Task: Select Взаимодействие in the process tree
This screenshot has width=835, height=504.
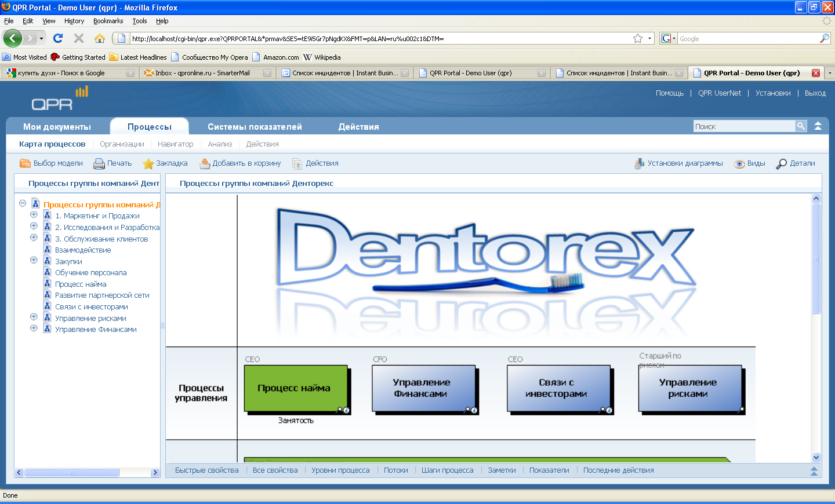Action: (83, 250)
